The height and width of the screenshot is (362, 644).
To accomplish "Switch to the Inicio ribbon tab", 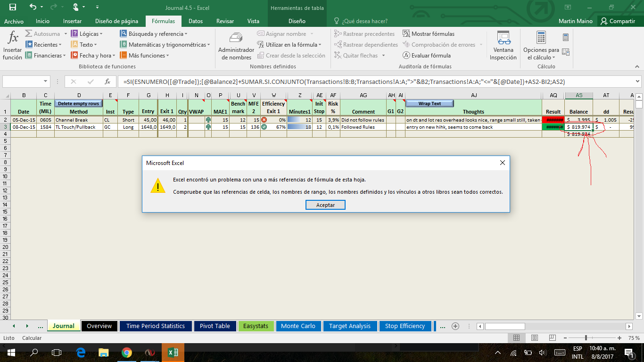I will pyautogui.click(x=42, y=21).
